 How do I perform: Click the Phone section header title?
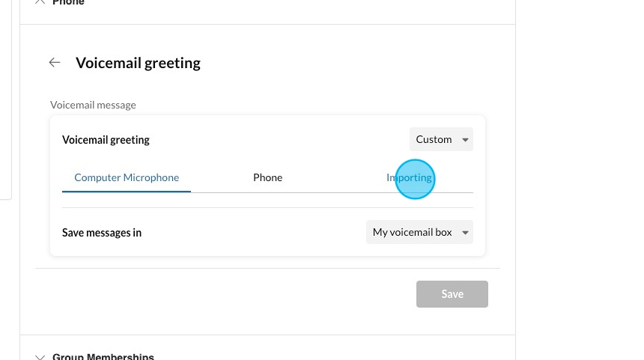(68, 3)
